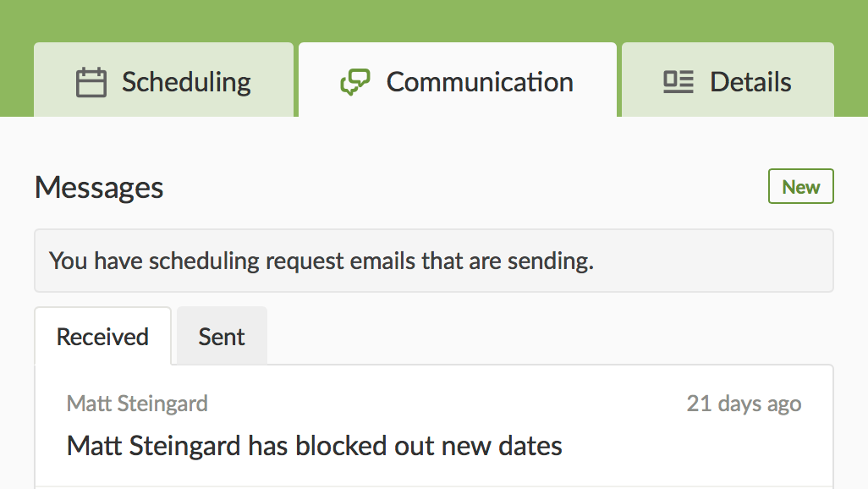Click the Messages page heading
The width and height of the screenshot is (868, 489).
(99, 187)
